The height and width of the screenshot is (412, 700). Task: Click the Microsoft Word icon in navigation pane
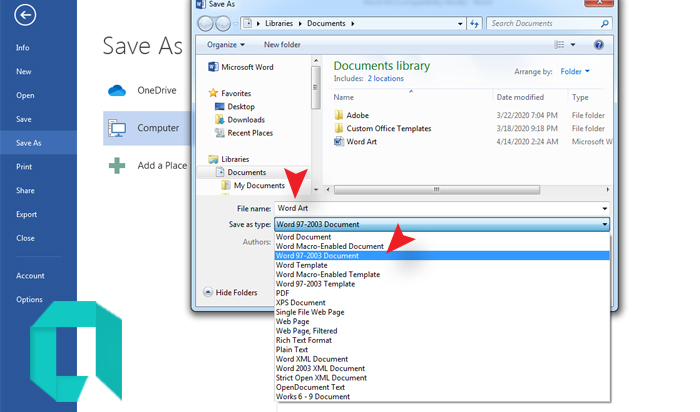213,67
